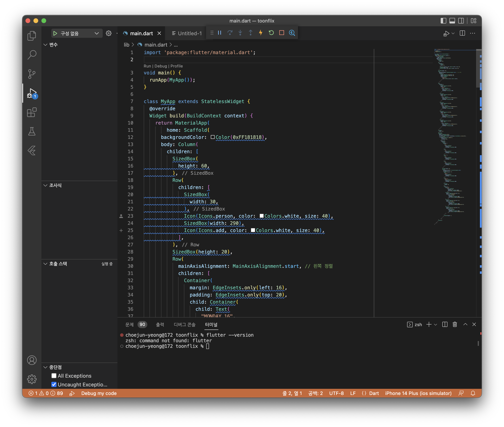Click the Color(0xFF181818) swatch on line 12
The image size is (504, 427).
coord(213,137)
